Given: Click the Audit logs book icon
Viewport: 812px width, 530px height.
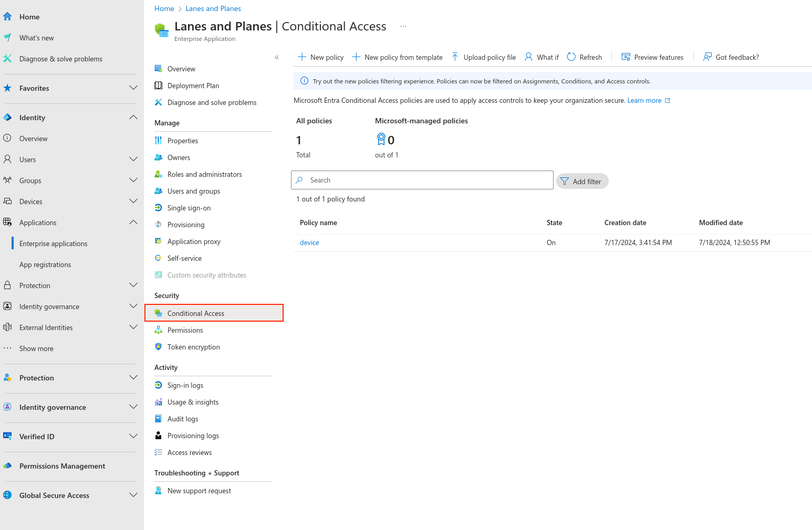Looking at the screenshot, I should tap(158, 419).
